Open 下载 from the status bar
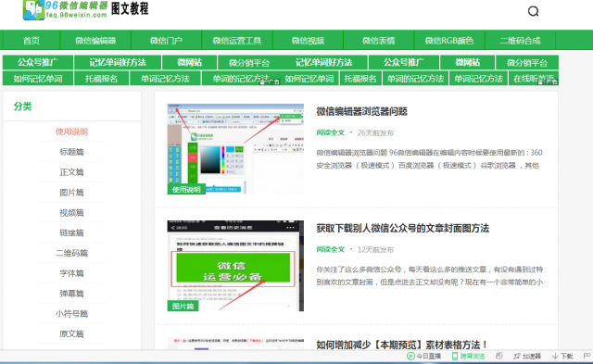 [x=562, y=356]
